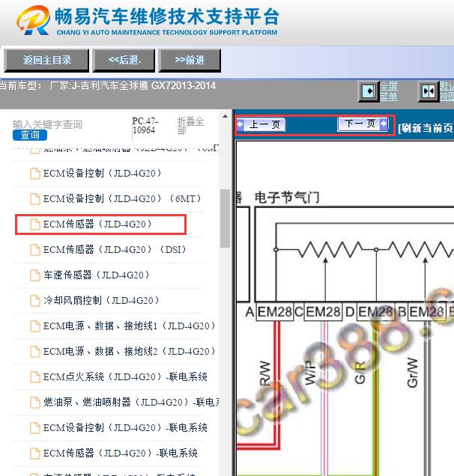Go to previous page with 上一页 button
The height and width of the screenshot is (476, 454).
(x=261, y=124)
